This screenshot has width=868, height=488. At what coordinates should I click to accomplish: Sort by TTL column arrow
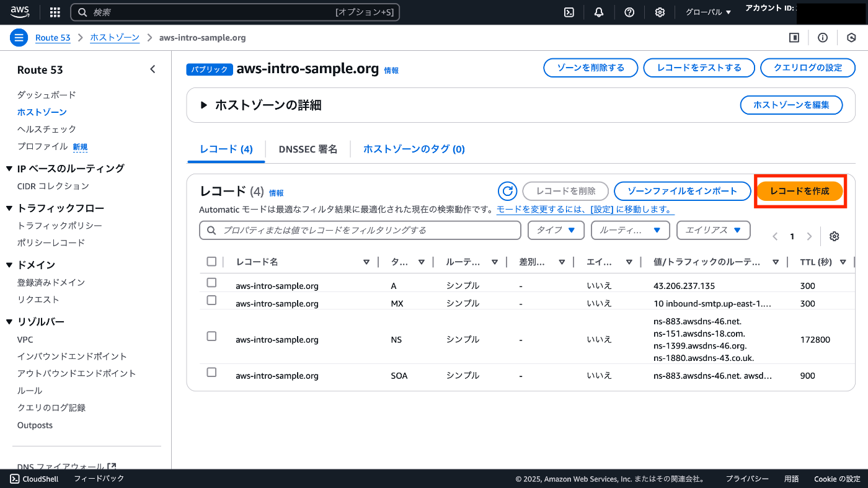[x=843, y=262]
